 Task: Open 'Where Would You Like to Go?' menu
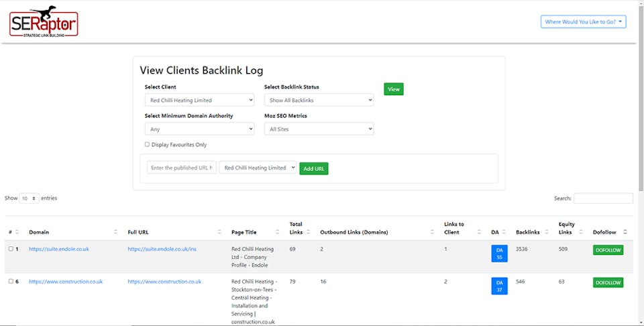coord(583,22)
